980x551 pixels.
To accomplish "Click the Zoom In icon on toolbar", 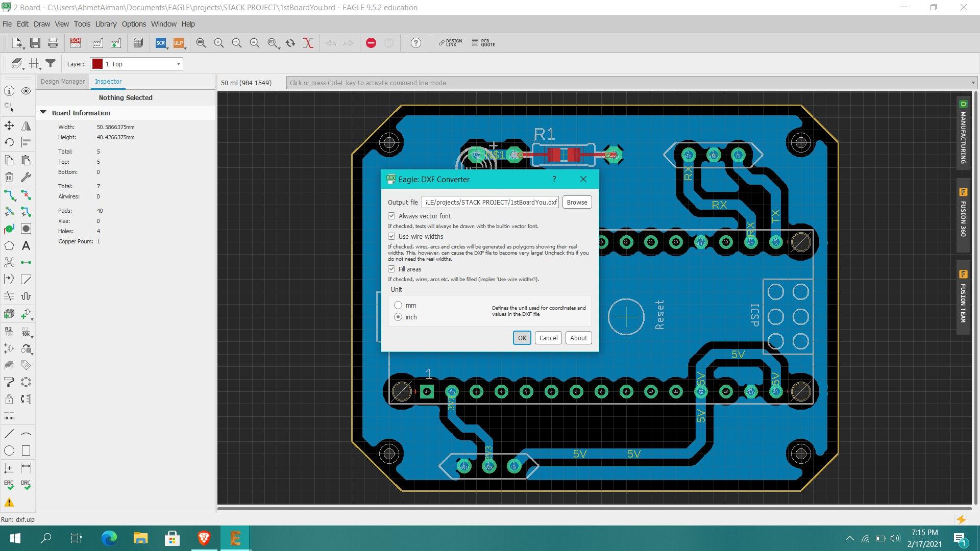I will pos(219,42).
